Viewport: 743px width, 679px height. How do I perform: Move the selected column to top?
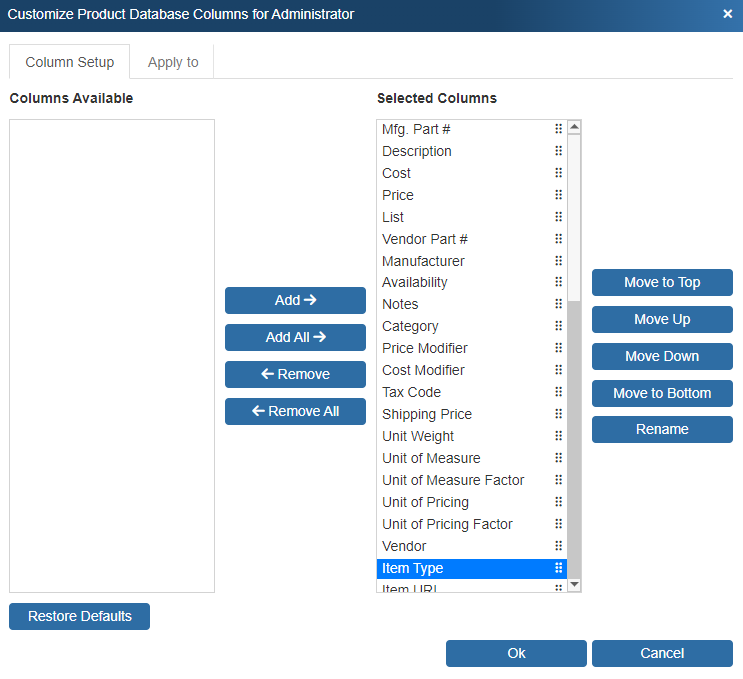pos(662,282)
